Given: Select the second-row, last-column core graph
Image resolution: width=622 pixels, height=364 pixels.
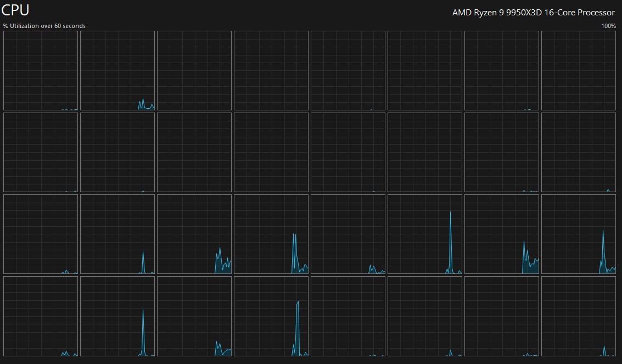Looking at the screenshot, I should pyautogui.click(x=579, y=152).
